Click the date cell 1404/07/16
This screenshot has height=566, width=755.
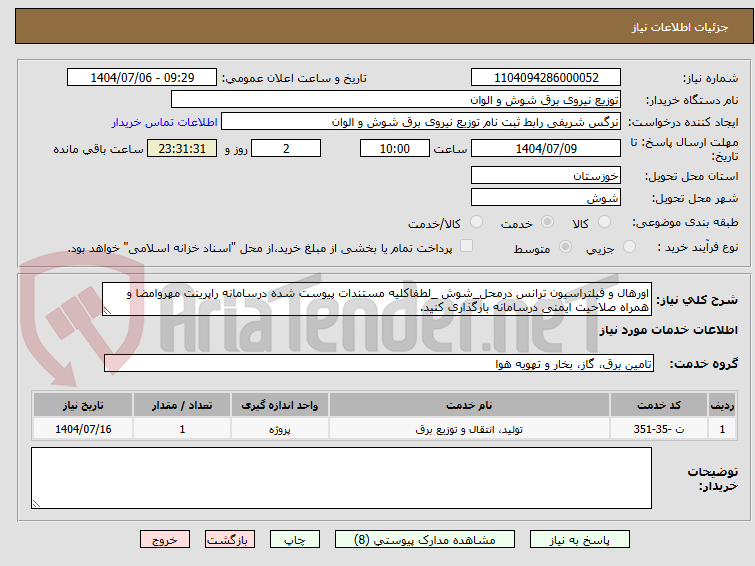(83, 429)
